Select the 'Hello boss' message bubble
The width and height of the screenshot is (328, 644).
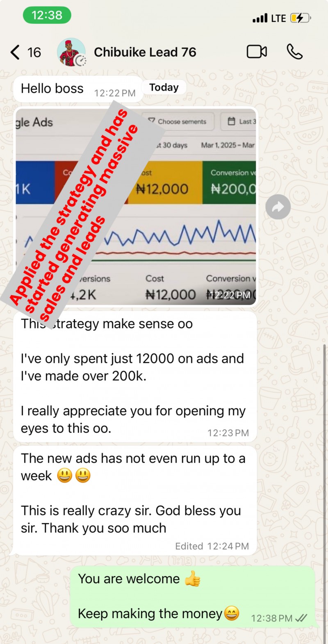point(78,89)
